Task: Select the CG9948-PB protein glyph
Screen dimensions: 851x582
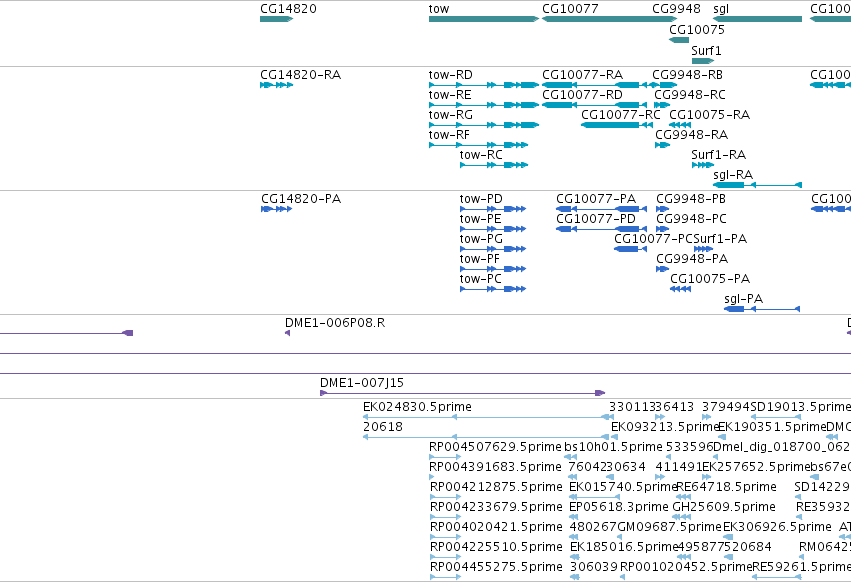Action: 662,209
